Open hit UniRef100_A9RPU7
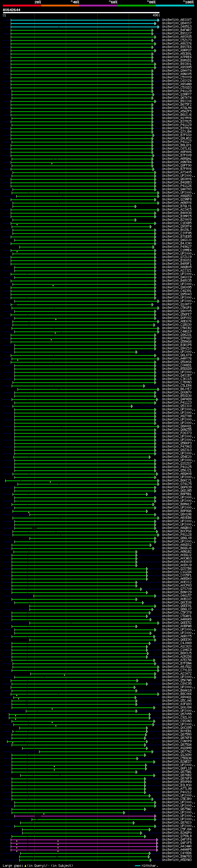 pyautogui.click(x=177, y=50)
